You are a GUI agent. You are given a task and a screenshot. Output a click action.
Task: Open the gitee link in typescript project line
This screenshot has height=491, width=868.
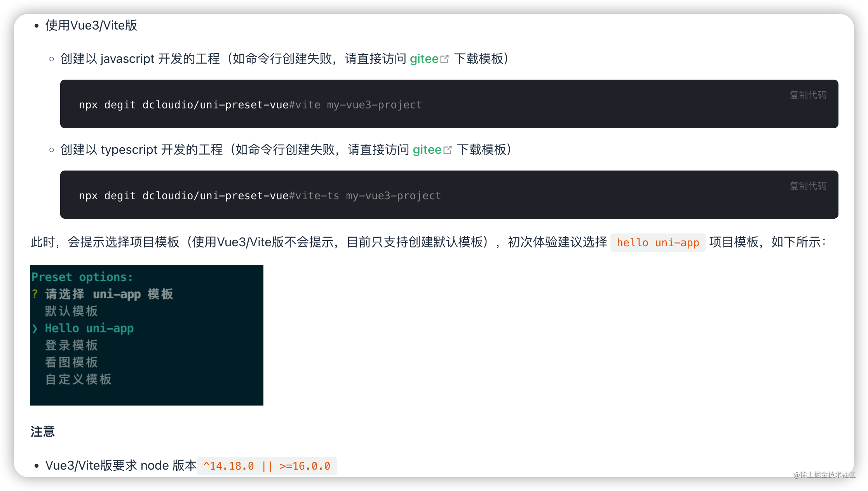point(427,150)
